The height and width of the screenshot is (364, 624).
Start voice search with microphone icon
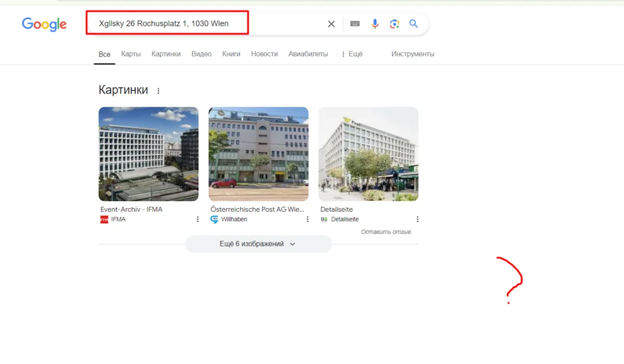(x=375, y=24)
